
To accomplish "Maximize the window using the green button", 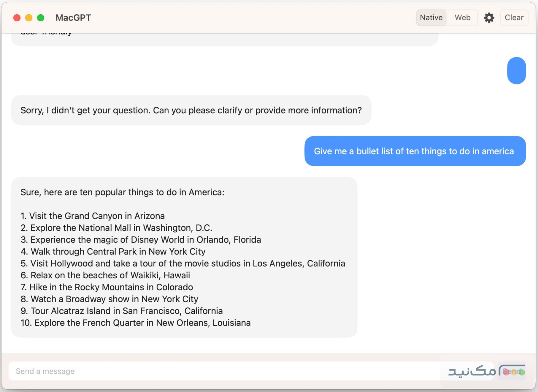I will click(x=41, y=18).
